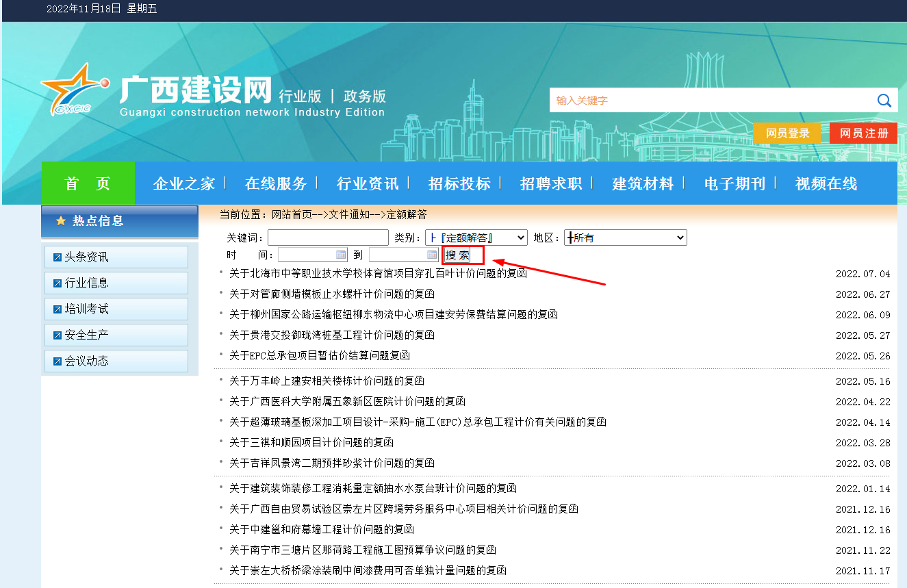Expand the 地区 dropdown showing 所有
The height and width of the screenshot is (588, 907).
click(x=624, y=238)
